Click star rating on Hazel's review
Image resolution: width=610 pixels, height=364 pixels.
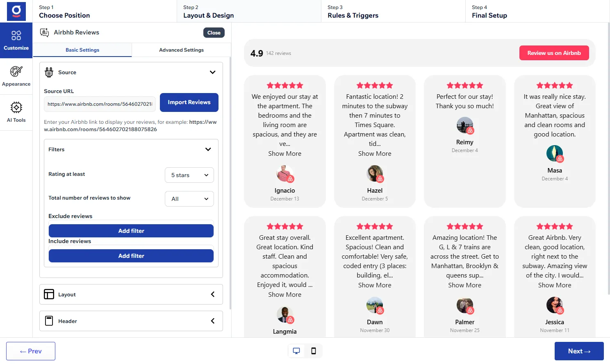tap(375, 85)
